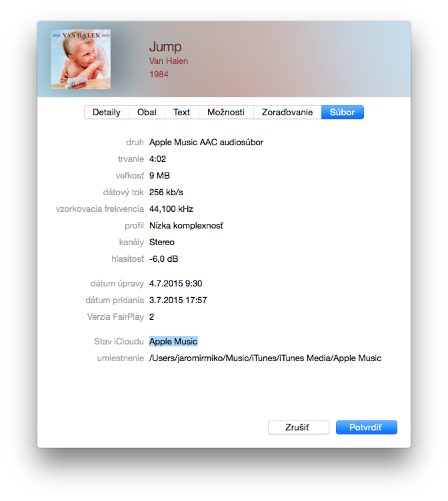Click the label Verzia FairPlay

115,316
